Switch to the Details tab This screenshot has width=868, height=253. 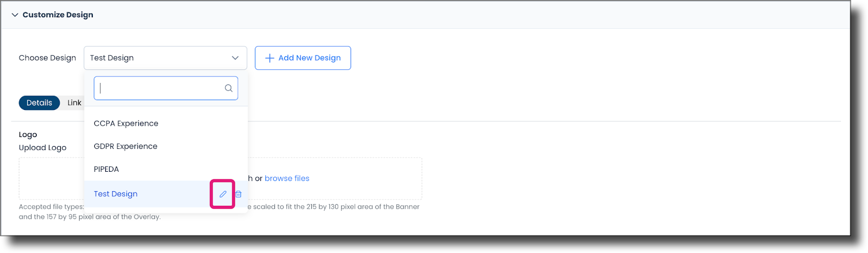(39, 103)
